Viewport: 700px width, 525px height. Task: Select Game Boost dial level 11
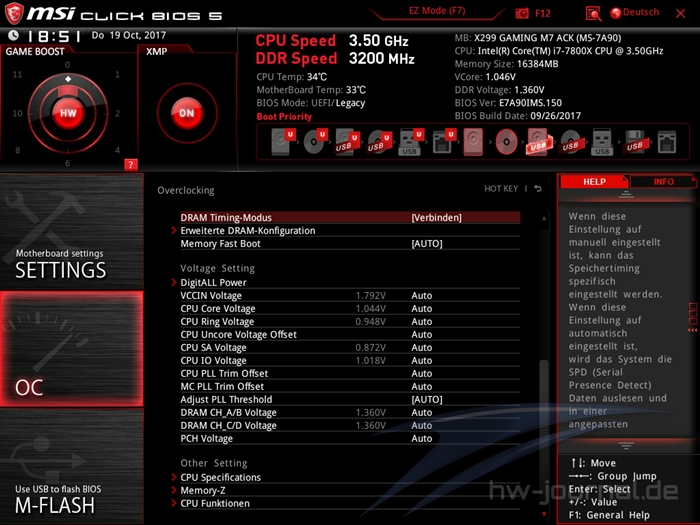point(17,75)
